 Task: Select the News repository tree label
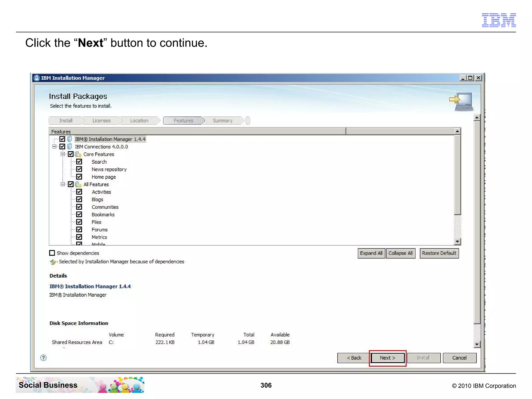click(x=109, y=169)
